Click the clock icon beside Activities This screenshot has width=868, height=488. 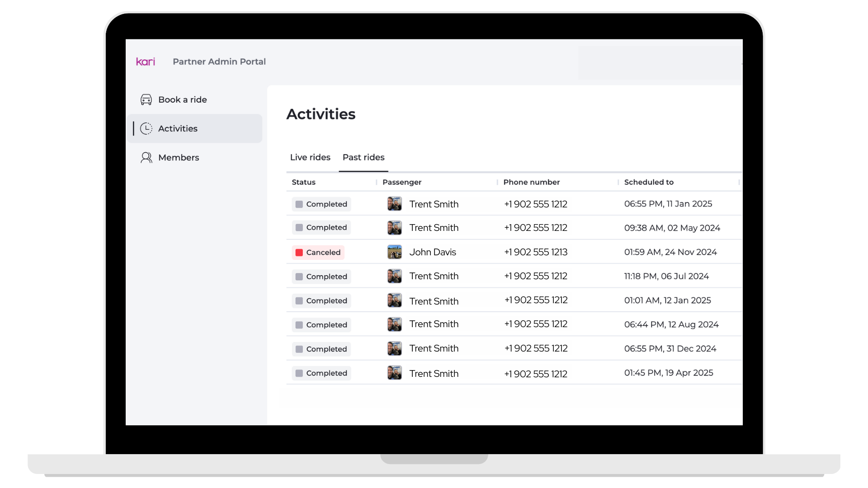[x=146, y=129]
